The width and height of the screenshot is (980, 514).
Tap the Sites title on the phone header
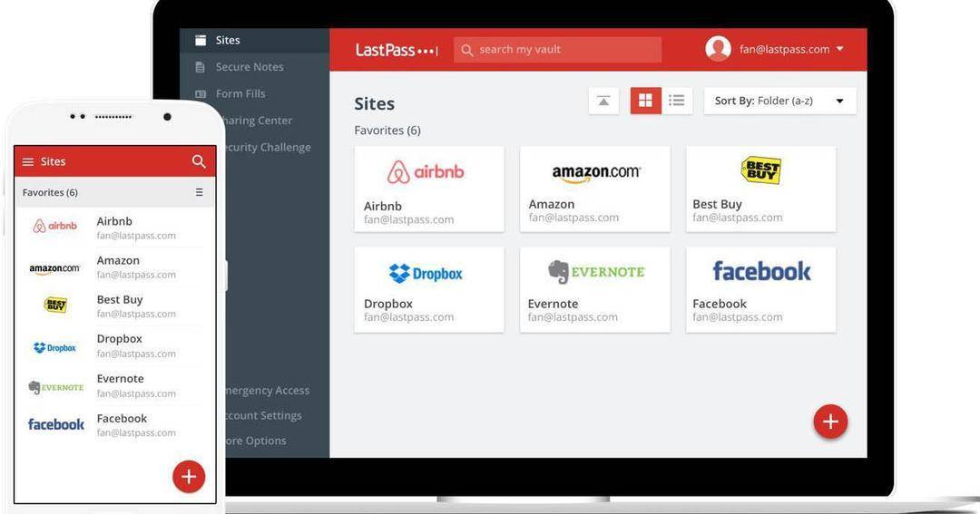pos(54,161)
